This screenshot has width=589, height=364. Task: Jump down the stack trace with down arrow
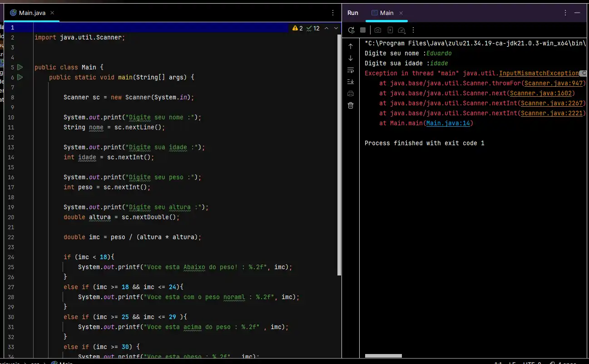click(351, 58)
